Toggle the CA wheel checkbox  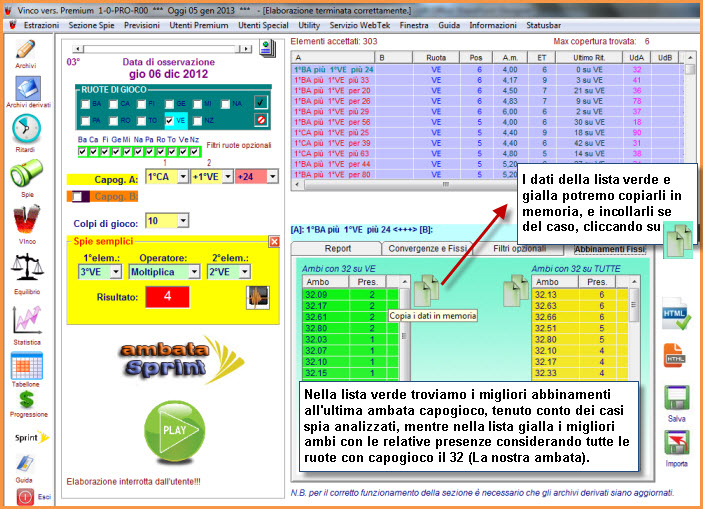coord(113,104)
